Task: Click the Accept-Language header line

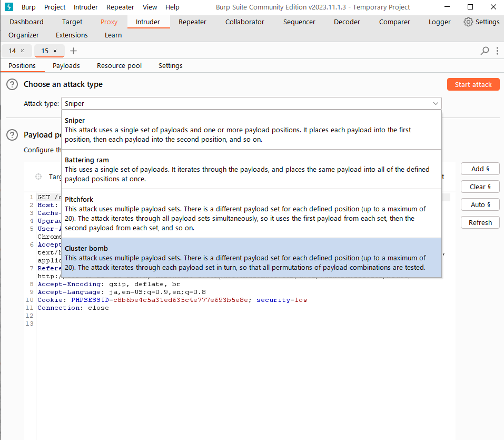Action: [122, 292]
